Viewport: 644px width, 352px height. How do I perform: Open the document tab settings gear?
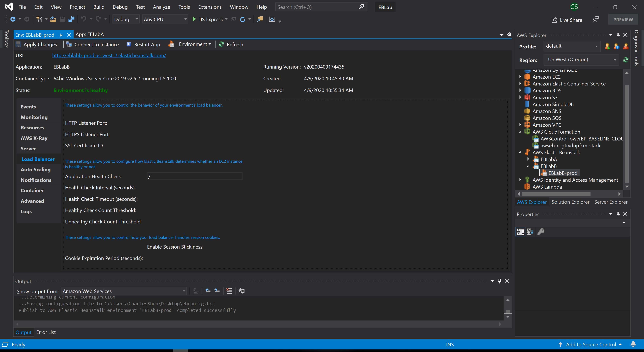(509, 35)
